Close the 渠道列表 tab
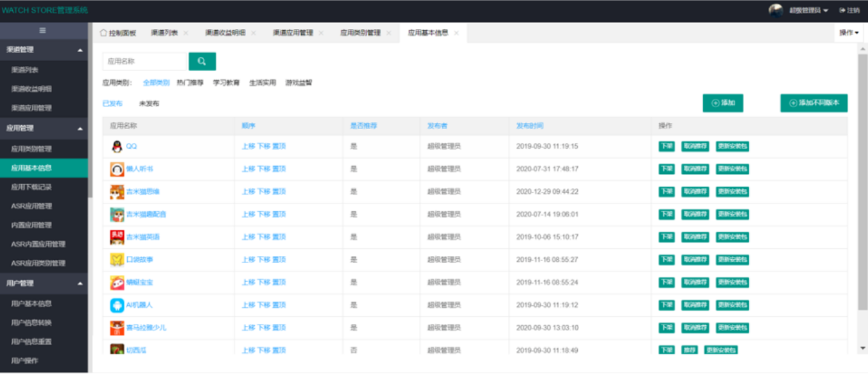Screen dimensions: 868x374 tap(186, 33)
